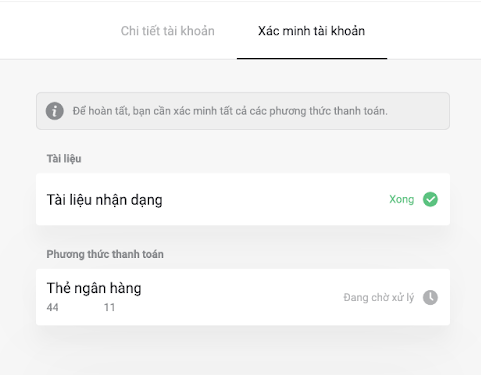Viewport: 481px width, 375px height.
Task: Switch to the Chi tiết tài khoản tab
Action: coord(167,31)
